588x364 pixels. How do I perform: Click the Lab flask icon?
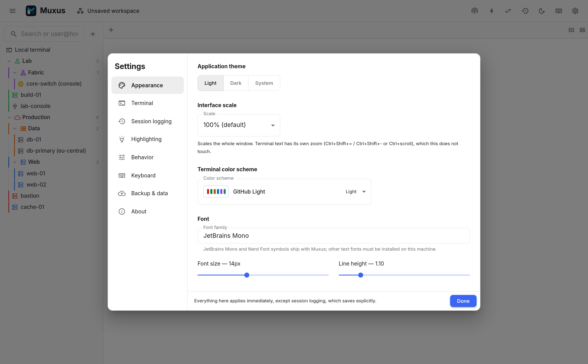point(17,61)
